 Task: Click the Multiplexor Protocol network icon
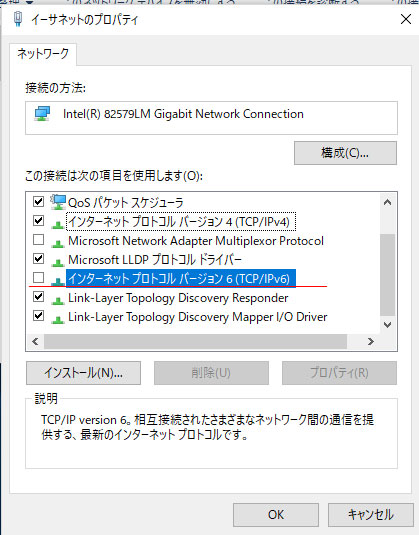point(58,243)
